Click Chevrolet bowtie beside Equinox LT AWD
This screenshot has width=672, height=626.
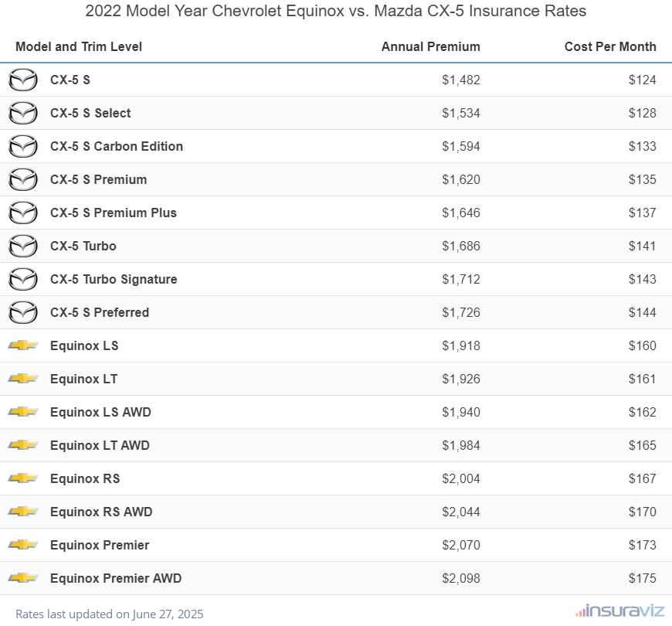(23, 445)
